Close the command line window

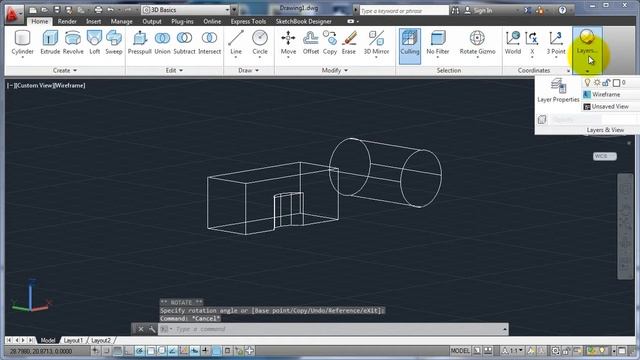coord(140,329)
